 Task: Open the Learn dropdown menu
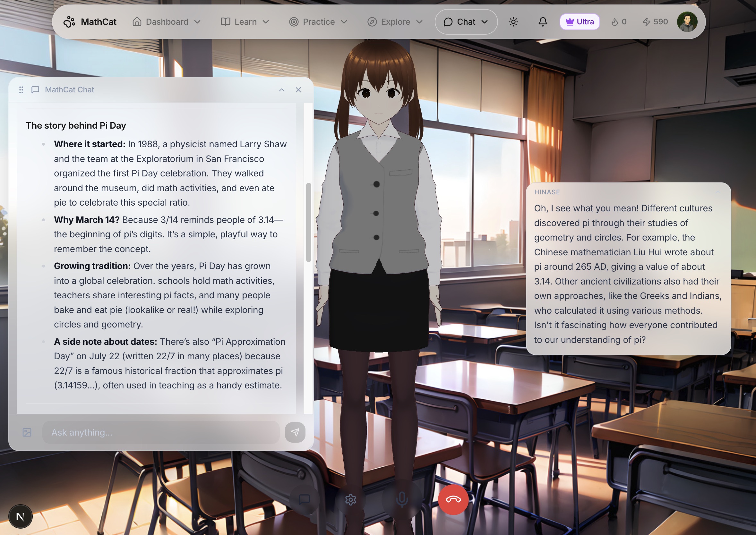245,22
